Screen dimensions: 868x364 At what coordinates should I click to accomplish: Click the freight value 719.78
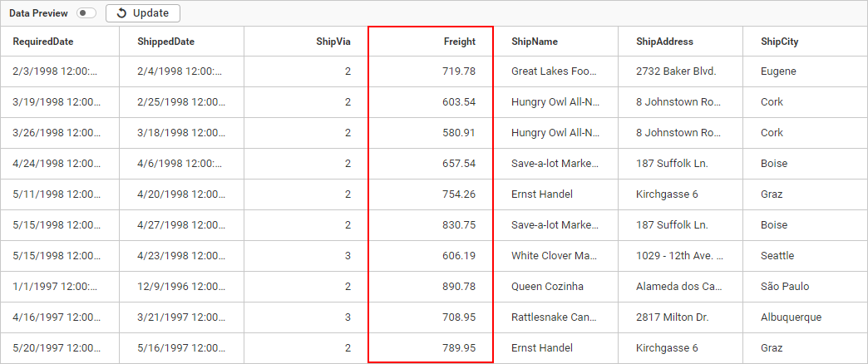pos(459,71)
